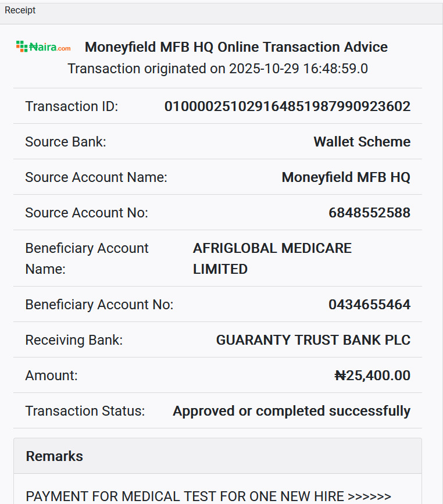Select the source account number 6848552588
Screen dimensions: 443x504
pyautogui.click(x=369, y=213)
